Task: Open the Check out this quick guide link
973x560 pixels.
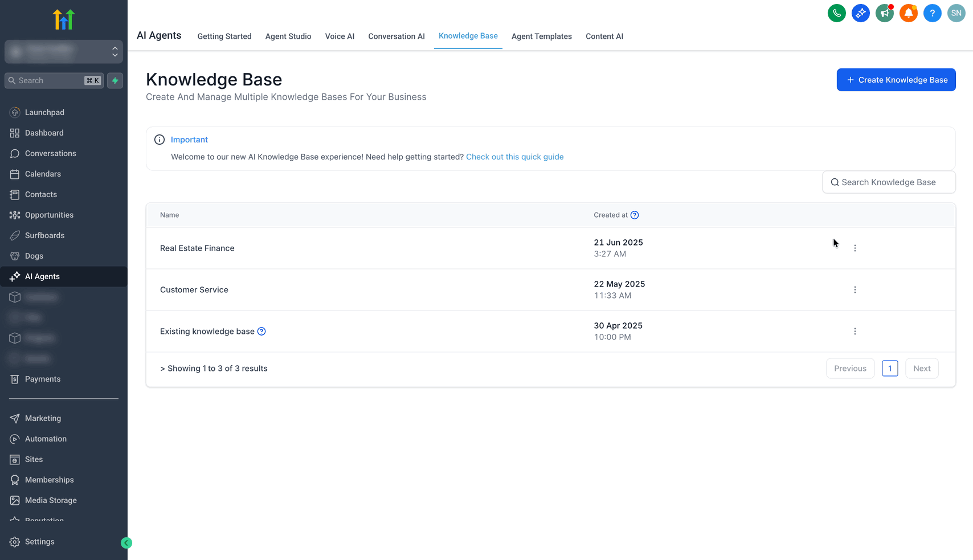Action: [x=514, y=157]
